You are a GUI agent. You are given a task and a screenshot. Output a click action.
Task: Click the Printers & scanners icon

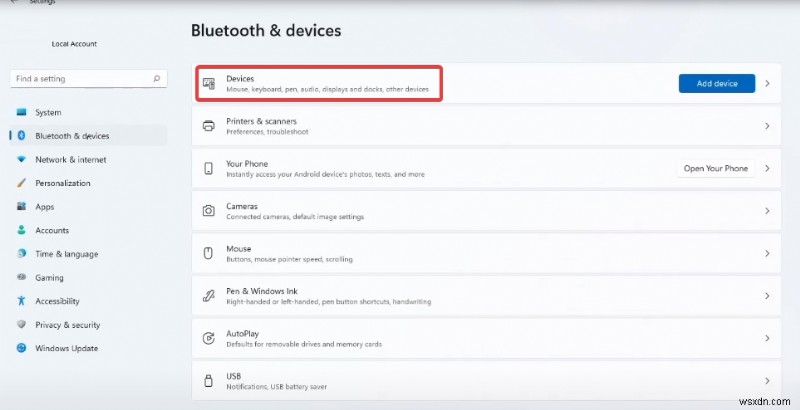[x=208, y=126]
